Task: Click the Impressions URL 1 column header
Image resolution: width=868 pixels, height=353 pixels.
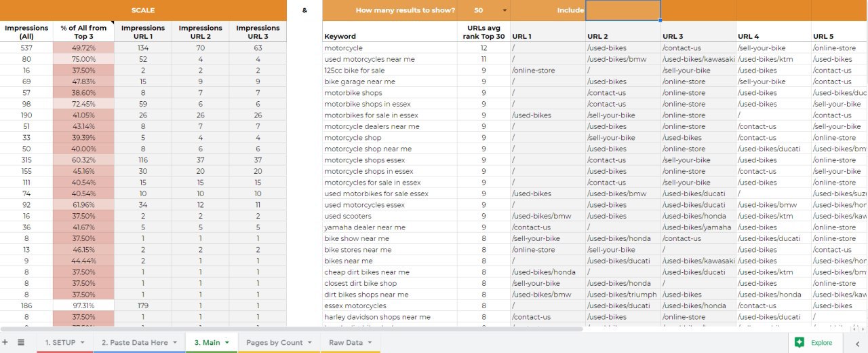Action: 143,32
